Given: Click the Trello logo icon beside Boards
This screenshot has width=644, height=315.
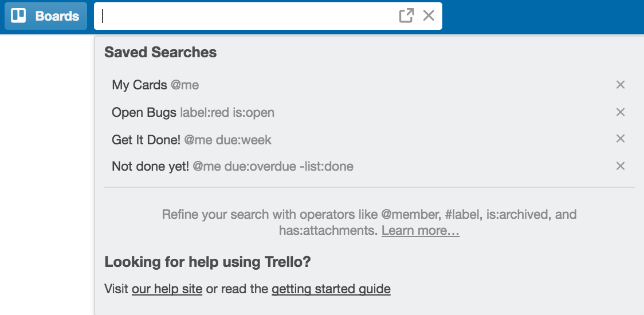Looking at the screenshot, I should click(19, 15).
